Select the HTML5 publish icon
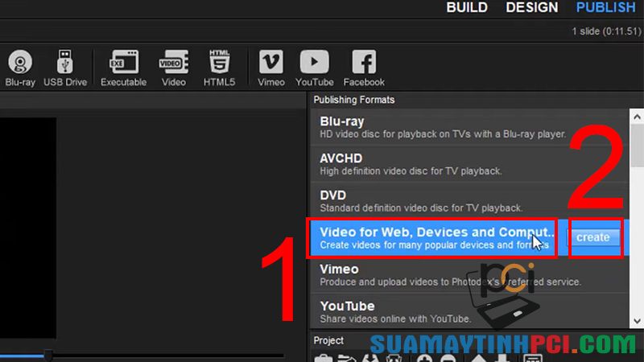This screenshot has height=362, width=644. 219,68
